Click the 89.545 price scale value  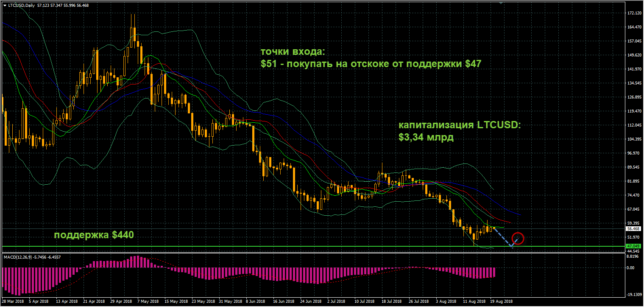tap(633, 167)
